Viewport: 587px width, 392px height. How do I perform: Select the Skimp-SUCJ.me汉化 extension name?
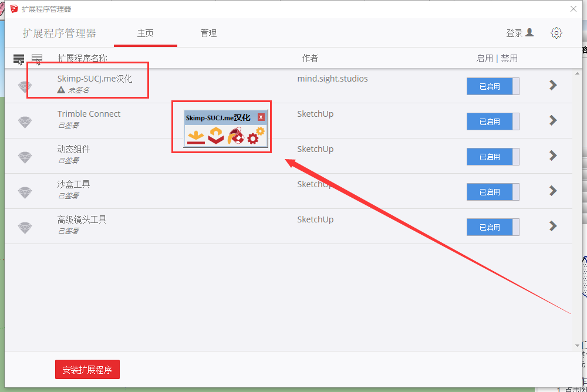point(95,79)
